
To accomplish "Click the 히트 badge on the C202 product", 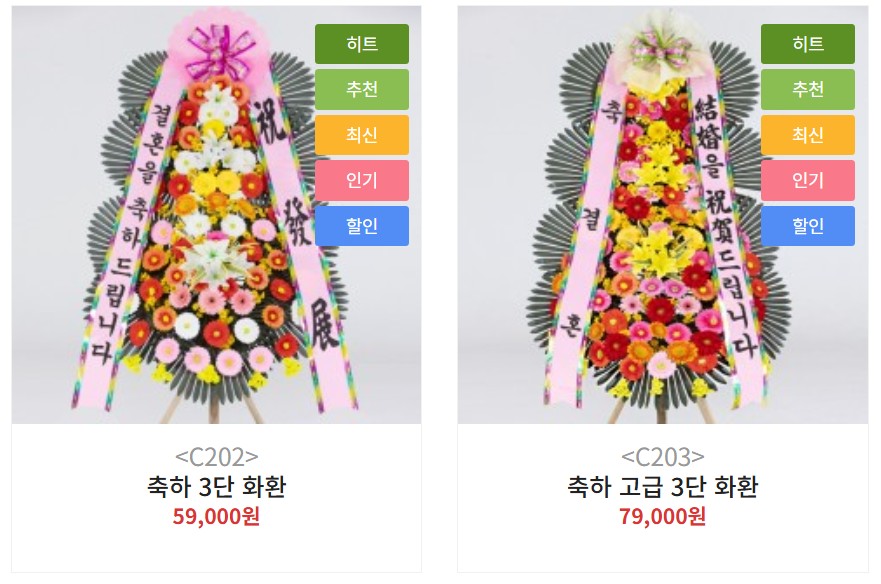I will [x=362, y=44].
